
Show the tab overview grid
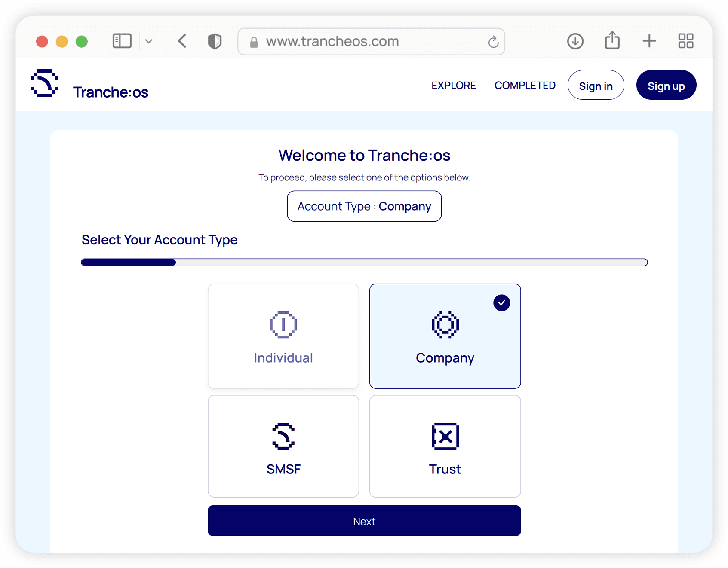(x=685, y=41)
